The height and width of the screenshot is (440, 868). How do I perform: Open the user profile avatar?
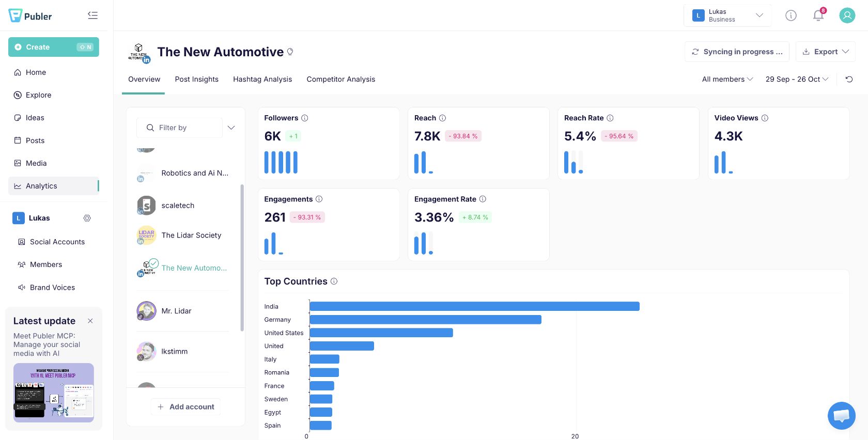click(847, 15)
